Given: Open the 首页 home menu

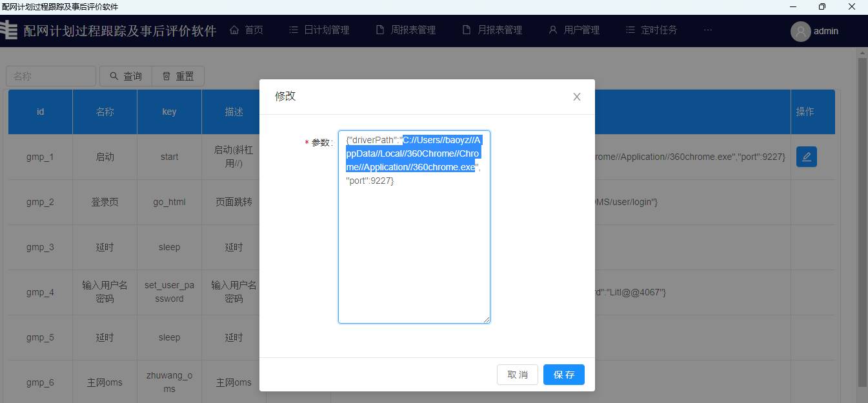Looking at the screenshot, I should (247, 30).
